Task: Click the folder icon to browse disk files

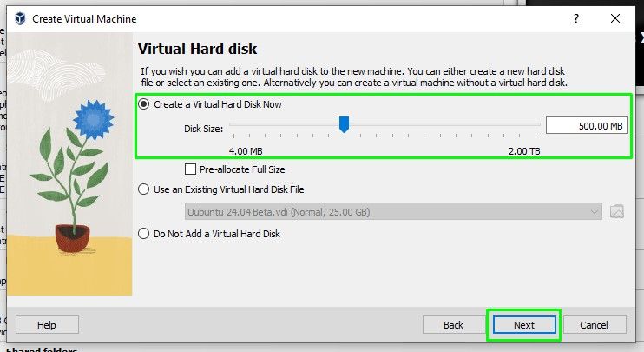Action: tap(617, 211)
